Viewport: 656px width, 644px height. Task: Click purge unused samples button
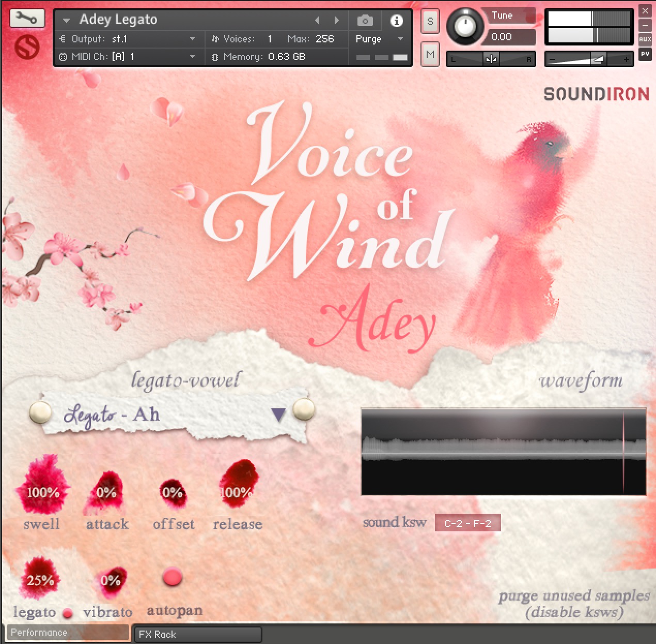point(574,604)
